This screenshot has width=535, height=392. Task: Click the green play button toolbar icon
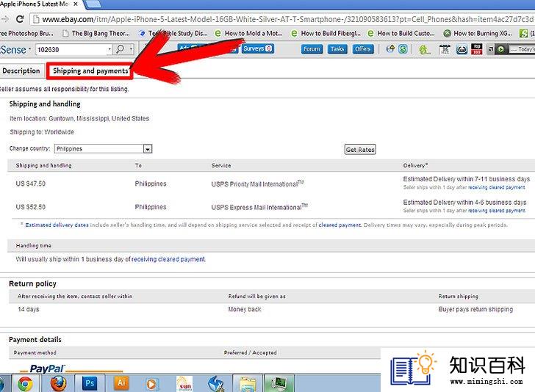click(500, 49)
